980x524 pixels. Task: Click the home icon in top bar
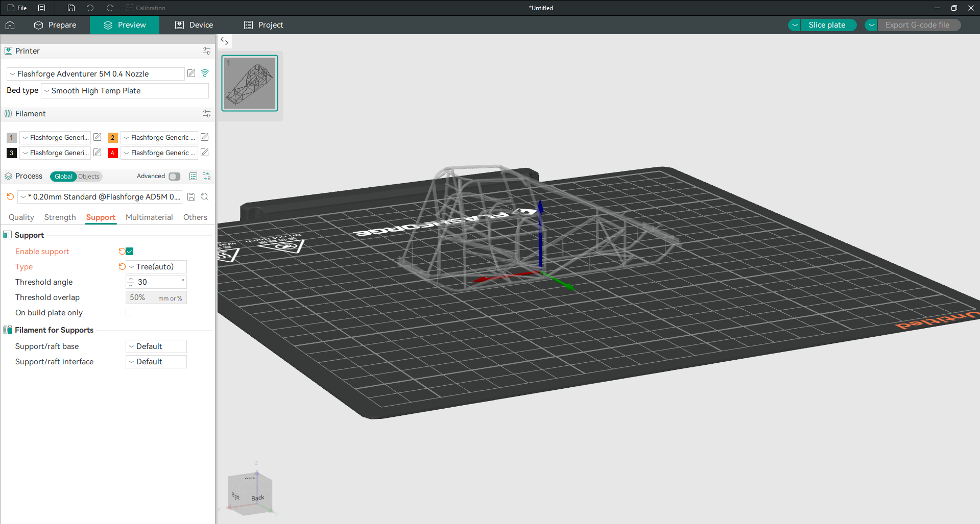point(10,25)
